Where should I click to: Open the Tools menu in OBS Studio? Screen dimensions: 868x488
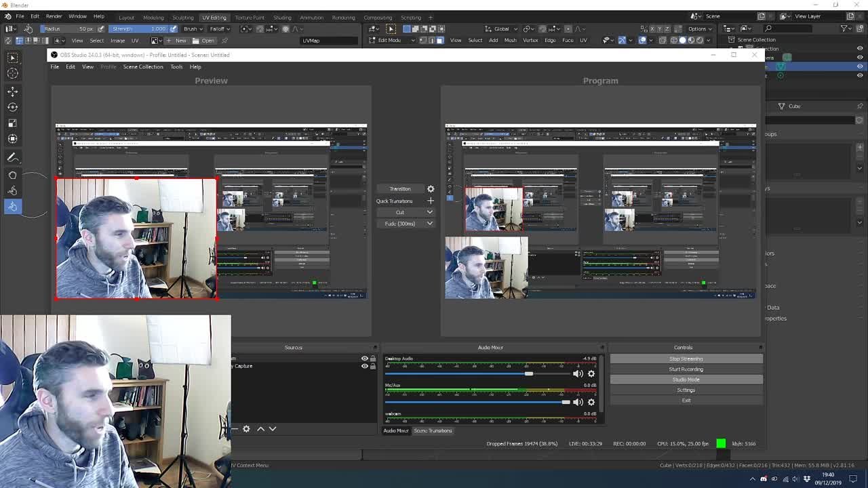(x=176, y=66)
